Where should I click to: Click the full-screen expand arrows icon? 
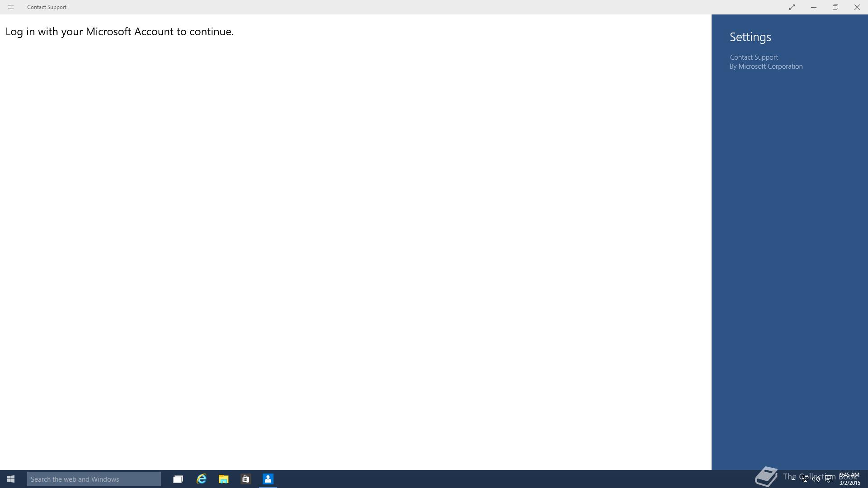coord(792,7)
